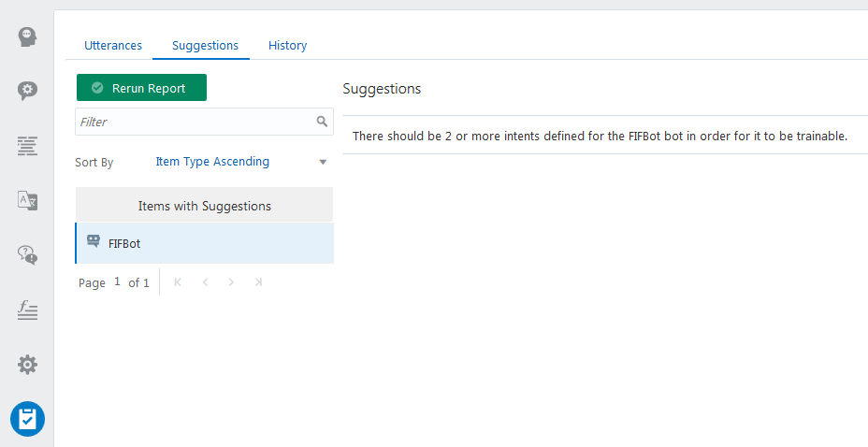
Task: Go to the next page arrow
Action: 231,282
